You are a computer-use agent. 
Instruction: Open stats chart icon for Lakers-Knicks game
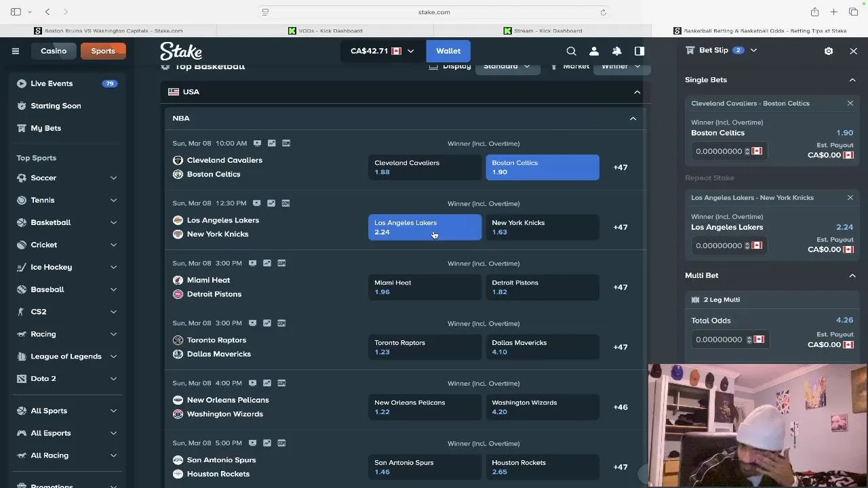271,203
